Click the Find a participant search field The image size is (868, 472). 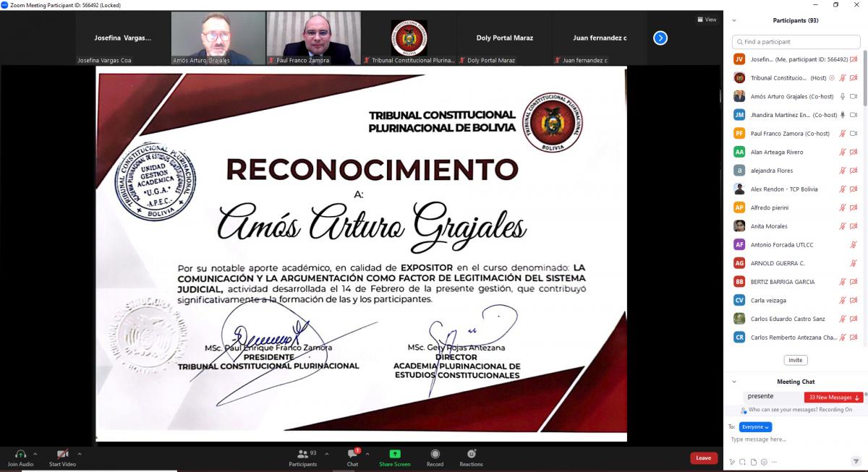(x=796, y=42)
